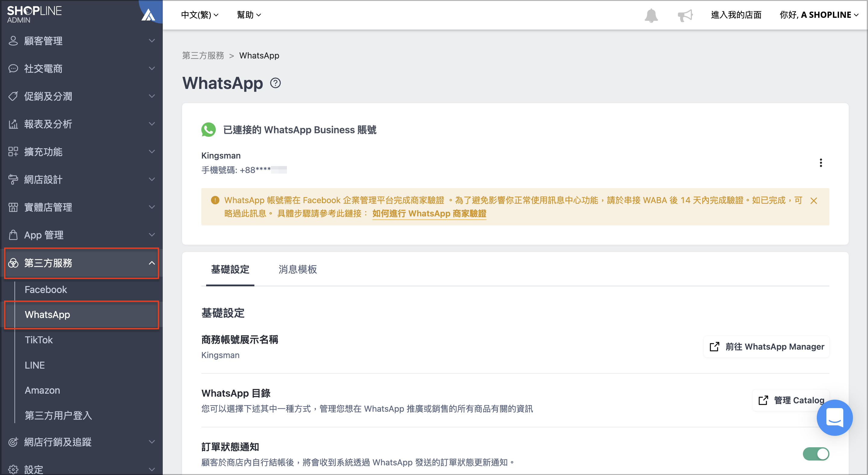Viewport: 868px width, 475px height.
Task: Open the blue live chat support bubble
Action: [x=834, y=417]
